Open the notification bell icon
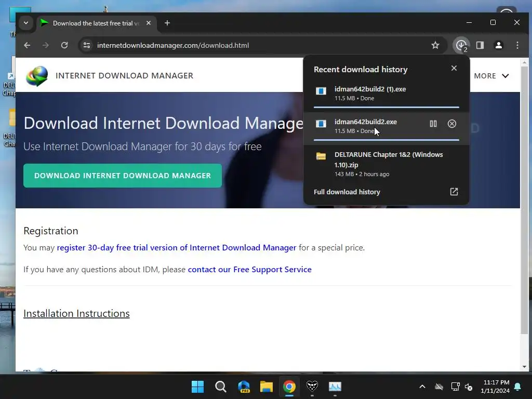This screenshot has width=532, height=399. point(518,387)
